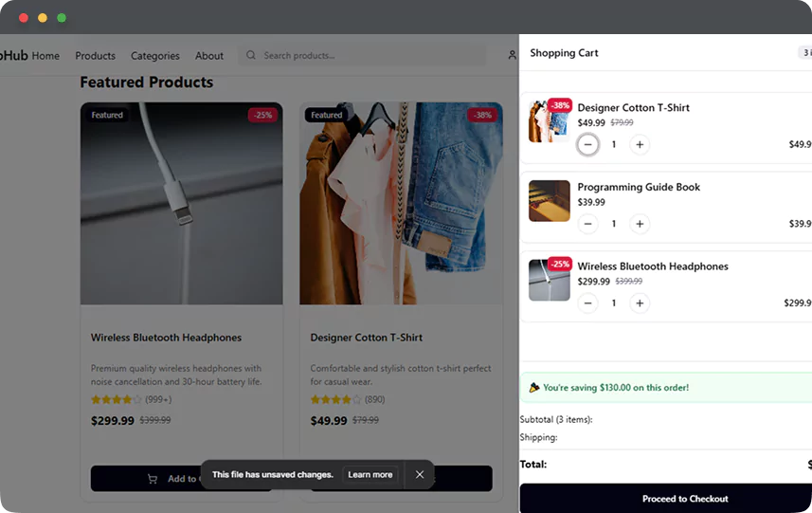Viewport: 812px width, 513px height.
Task: Click the Wireless Bluetooth Headphones product image
Action: (181, 204)
